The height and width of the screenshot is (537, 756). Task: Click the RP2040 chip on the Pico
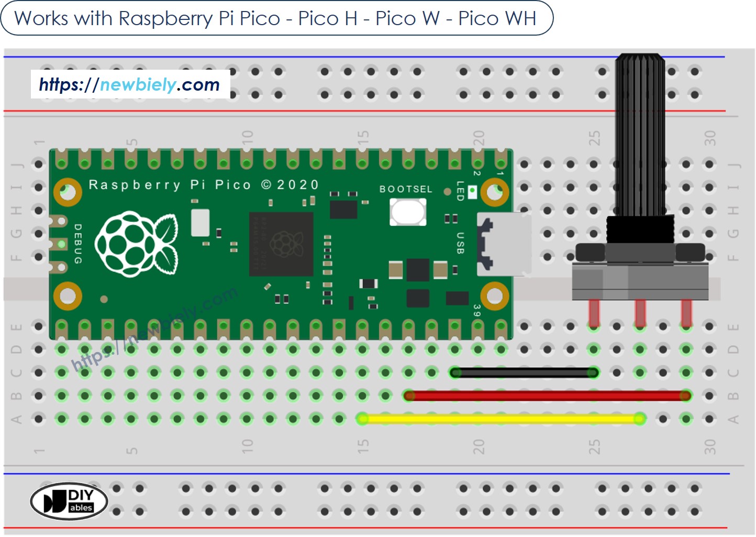point(281,244)
